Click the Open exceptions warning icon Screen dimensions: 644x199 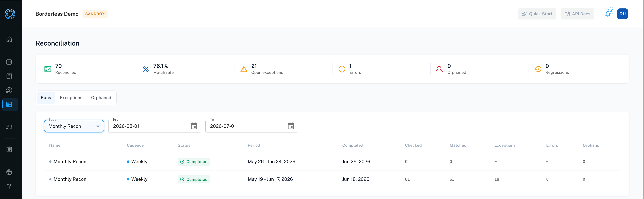coord(244,69)
